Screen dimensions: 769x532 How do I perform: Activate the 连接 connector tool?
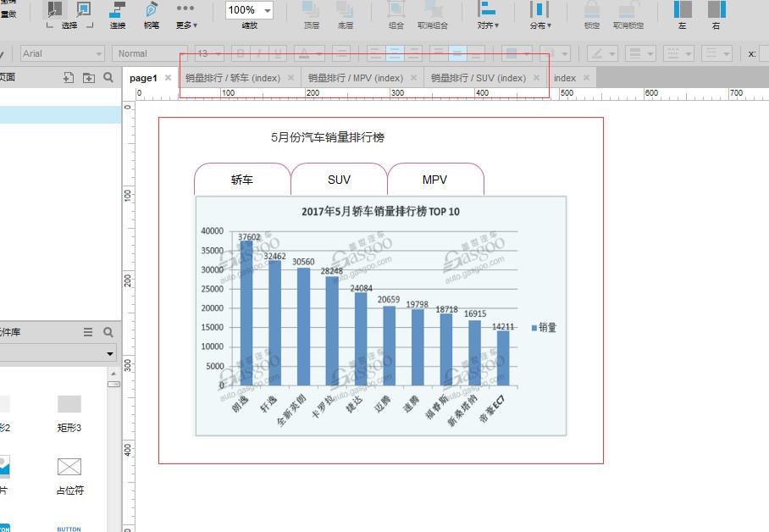117,14
